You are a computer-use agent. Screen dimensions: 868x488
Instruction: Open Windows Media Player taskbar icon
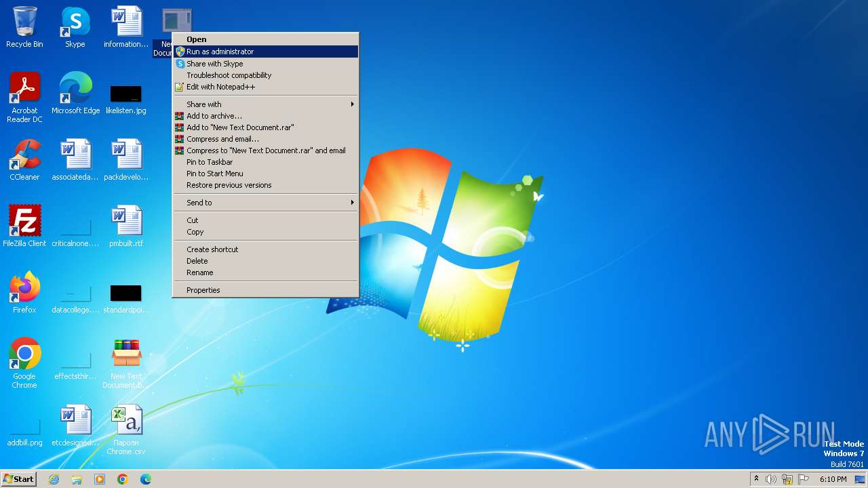[x=100, y=479]
